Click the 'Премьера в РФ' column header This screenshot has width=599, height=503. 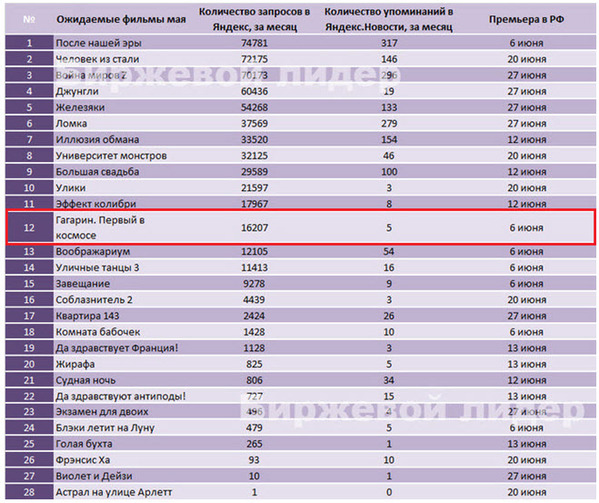point(526,19)
